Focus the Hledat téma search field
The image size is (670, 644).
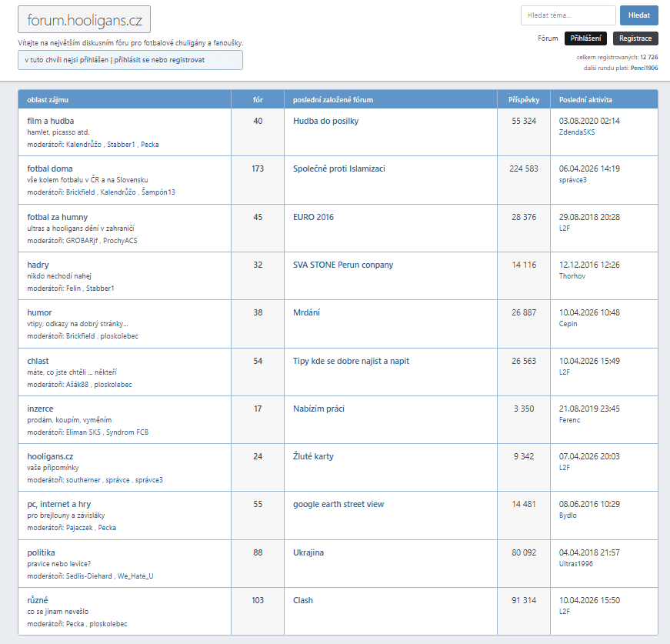pos(568,15)
